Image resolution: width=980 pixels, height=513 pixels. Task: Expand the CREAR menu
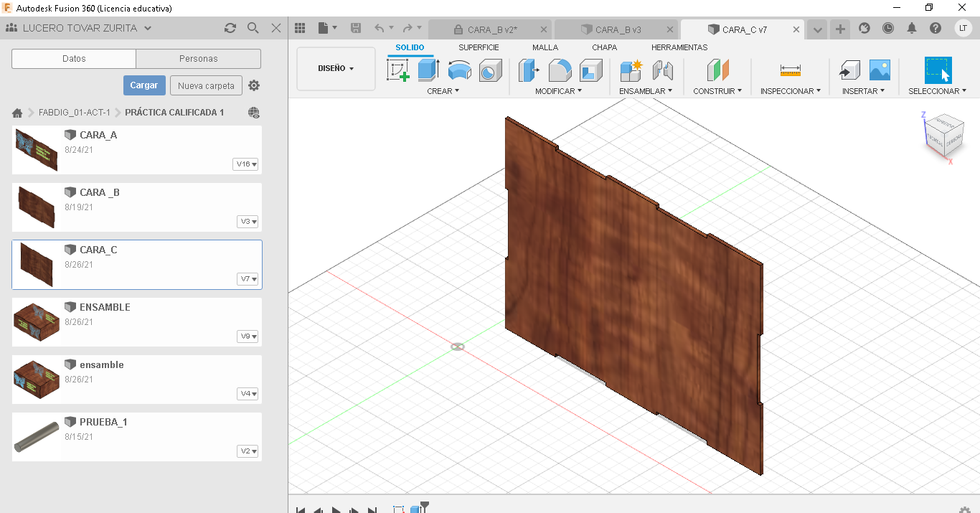pos(443,91)
